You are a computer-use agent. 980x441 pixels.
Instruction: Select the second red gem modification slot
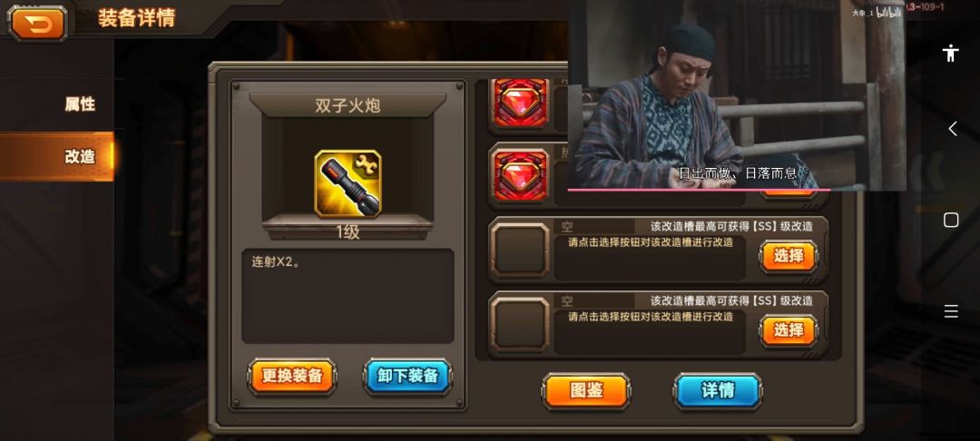click(x=521, y=175)
